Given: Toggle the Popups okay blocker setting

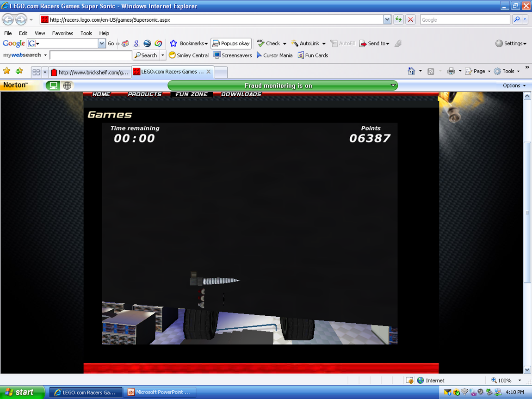Looking at the screenshot, I should pos(231,43).
